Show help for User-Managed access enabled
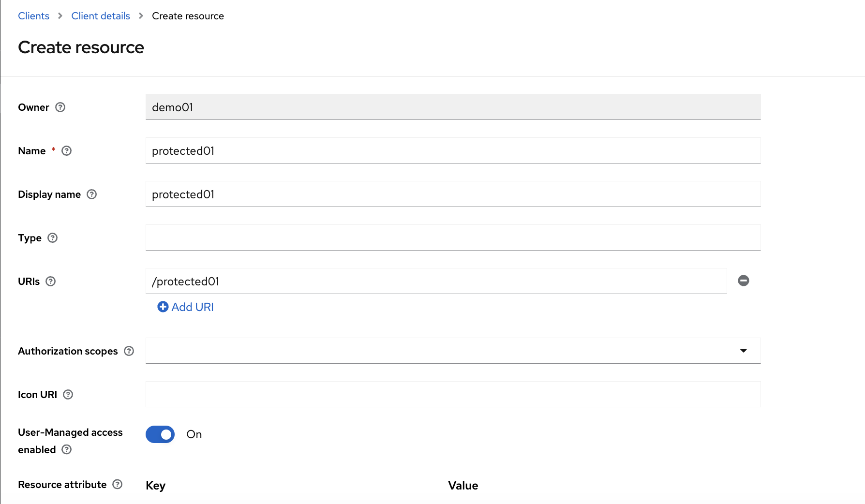This screenshot has height=504, width=865. (67, 450)
